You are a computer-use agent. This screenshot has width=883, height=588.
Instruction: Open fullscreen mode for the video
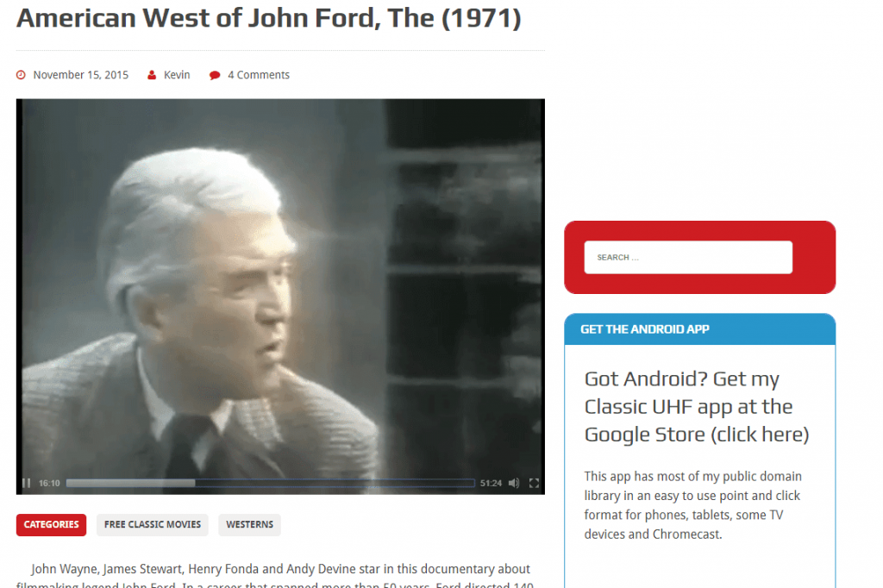click(534, 483)
